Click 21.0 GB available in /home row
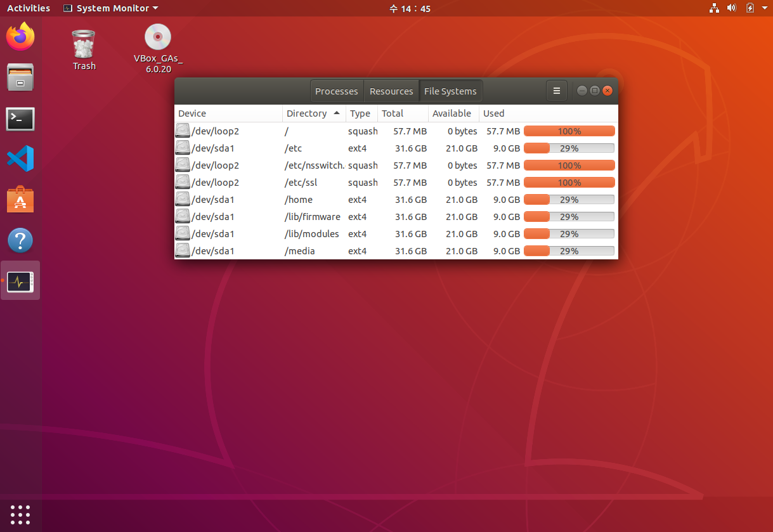This screenshot has height=532, width=773. click(462, 200)
